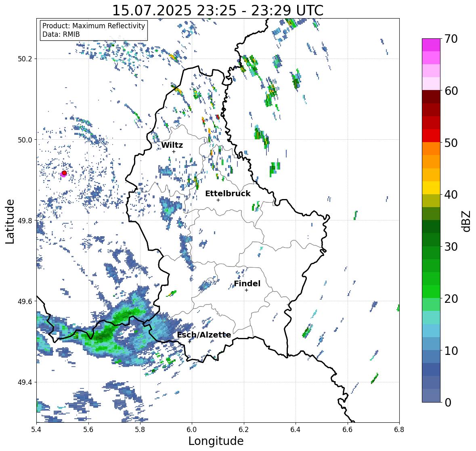
Task: Select the Wiltz city label
Action: [x=172, y=145]
